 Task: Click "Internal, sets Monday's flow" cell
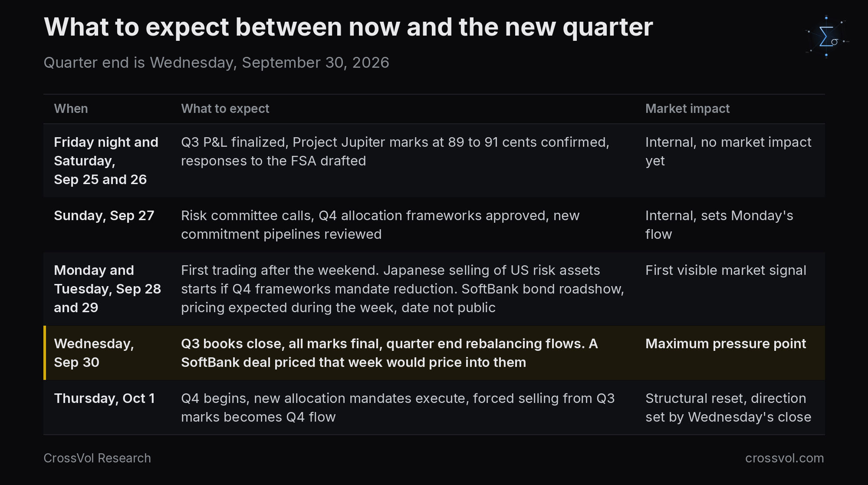click(x=719, y=225)
